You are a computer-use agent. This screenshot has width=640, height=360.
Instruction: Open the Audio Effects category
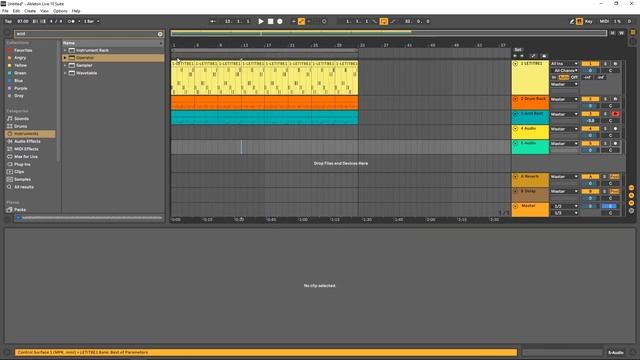coord(27,141)
